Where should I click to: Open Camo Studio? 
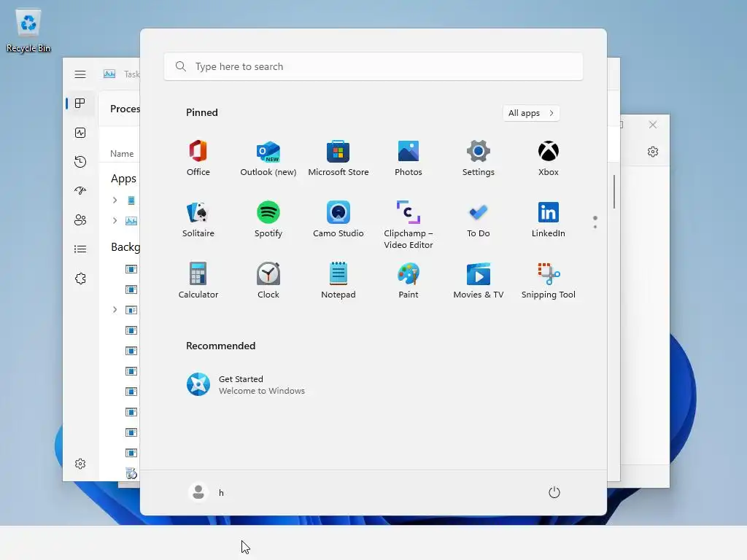click(x=338, y=219)
